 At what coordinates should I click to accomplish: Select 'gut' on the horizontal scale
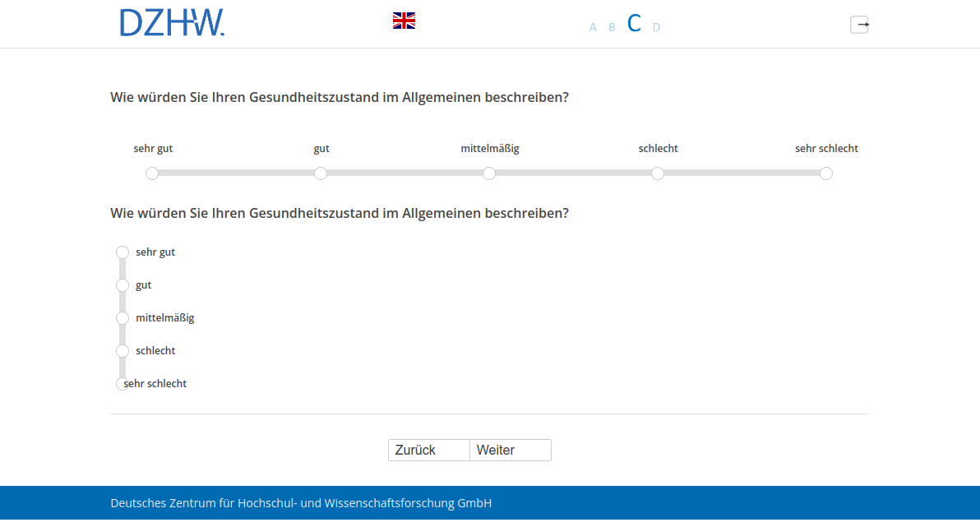coord(321,173)
